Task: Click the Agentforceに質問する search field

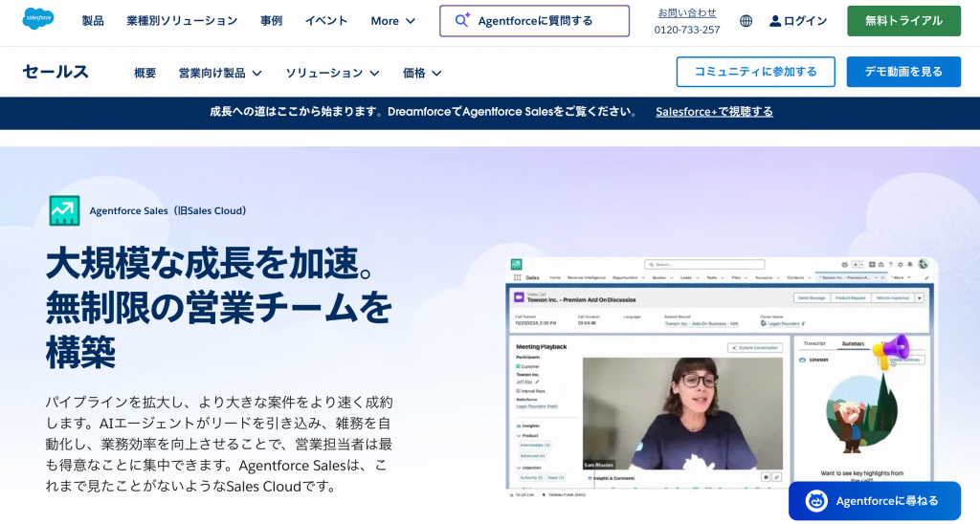Action: [534, 21]
